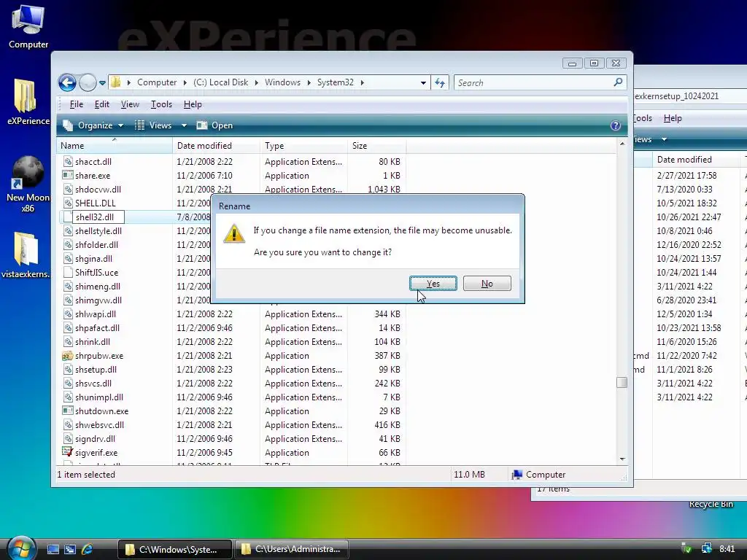
Task: Open the address bar history dropdown
Action: point(423,83)
